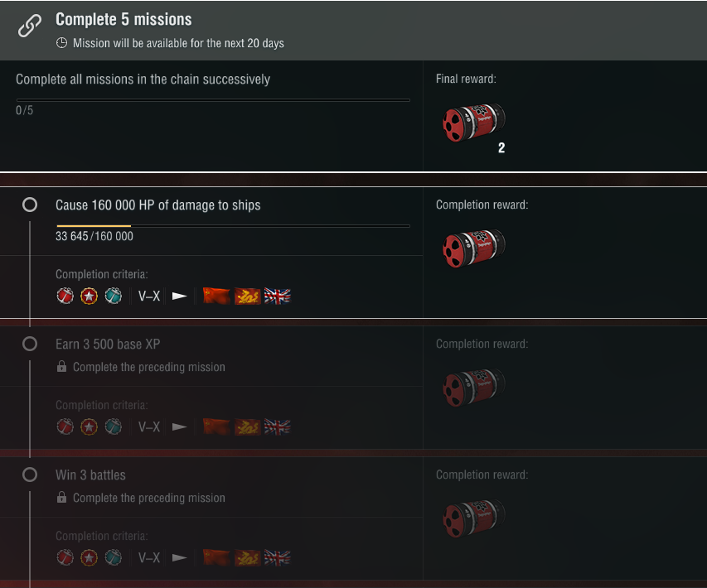Image resolution: width=707 pixels, height=588 pixels.
Task: Click the V–X tier range in damage mission criteria
Action: click(149, 296)
